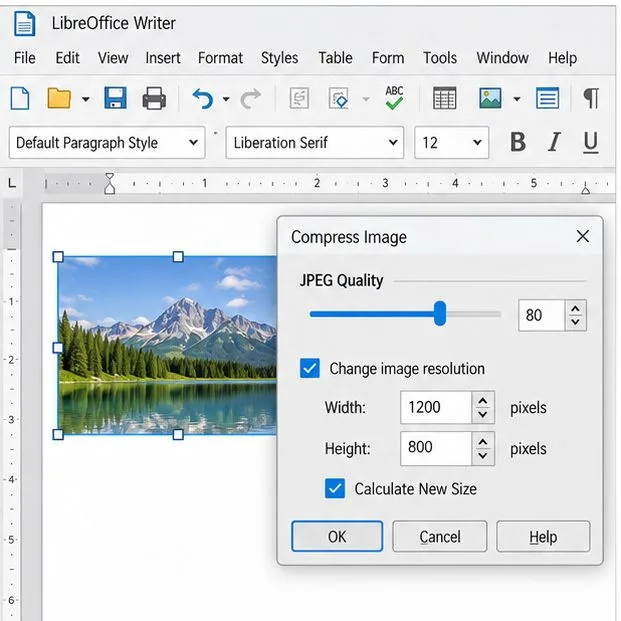Click the tab stop type button on ruler
Image resolution: width=621 pixels, height=621 pixels.
[x=12, y=183]
